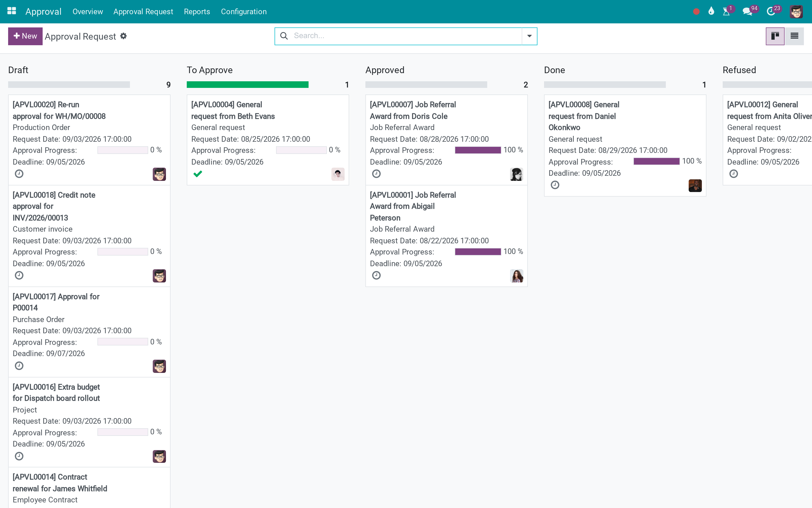This screenshot has width=812, height=508.
Task: Click the To Approve column title
Action: tap(210, 70)
